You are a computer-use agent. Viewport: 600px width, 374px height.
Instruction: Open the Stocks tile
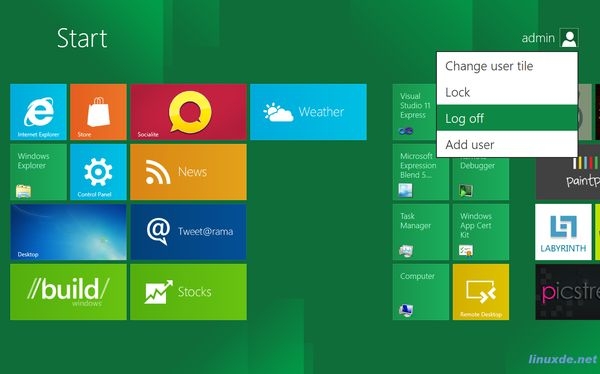point(188,292)
